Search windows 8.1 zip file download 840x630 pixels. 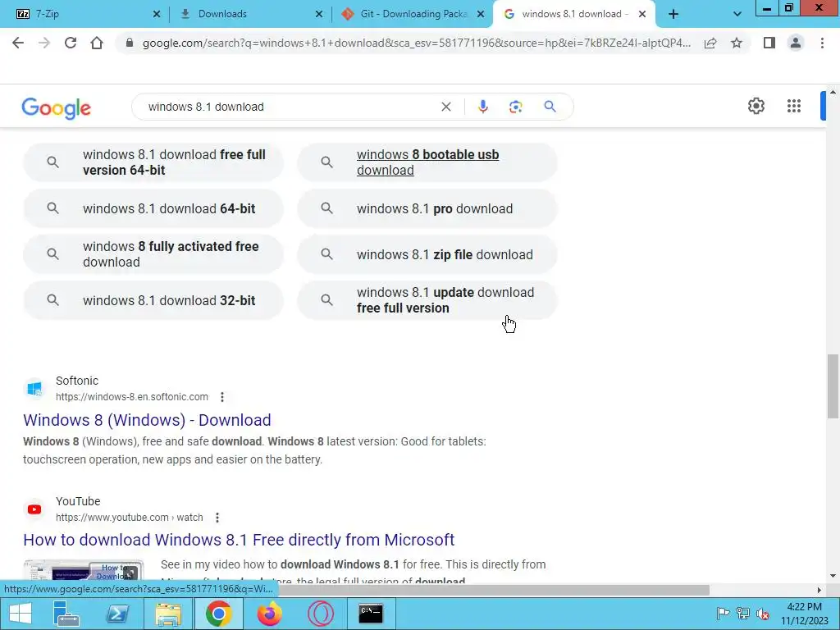pos(427,254)
